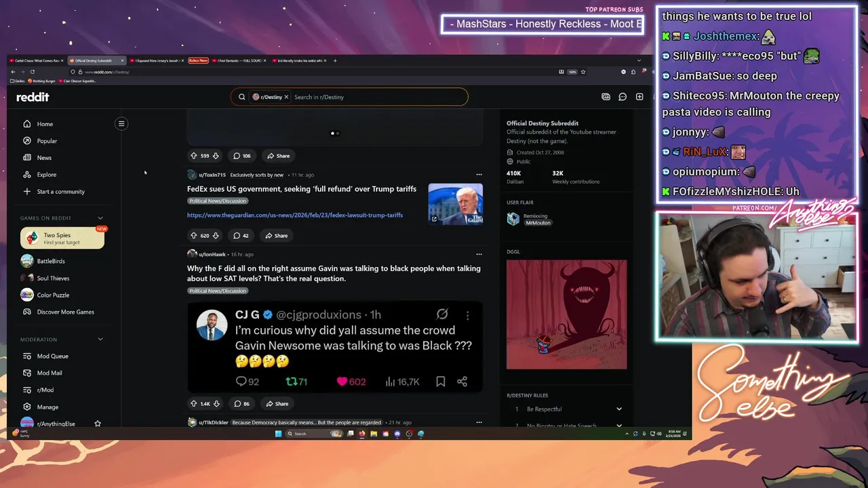Open the Guardian FedEx lawsuit link

click(x=295, y=215)
